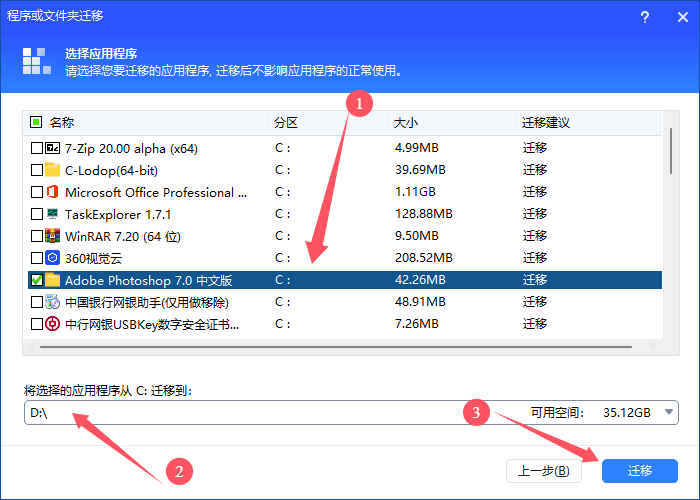Check the Microsoft Office Professional checkbox
The image size is (700, 500).
pos(37,192)
